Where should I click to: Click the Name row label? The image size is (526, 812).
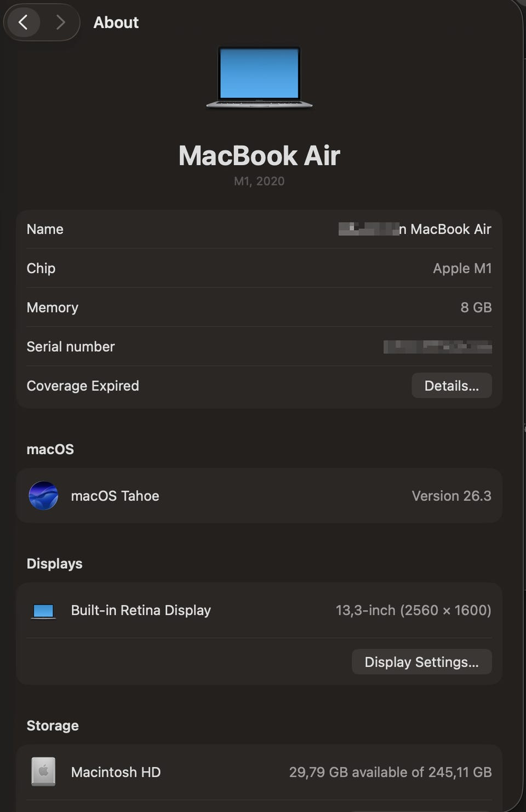(45, 229)
